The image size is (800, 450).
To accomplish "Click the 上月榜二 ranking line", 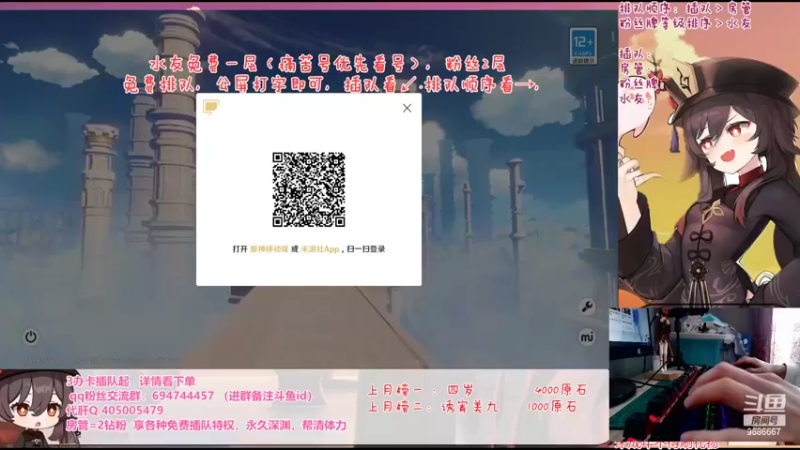I will (x=473, y=407).
